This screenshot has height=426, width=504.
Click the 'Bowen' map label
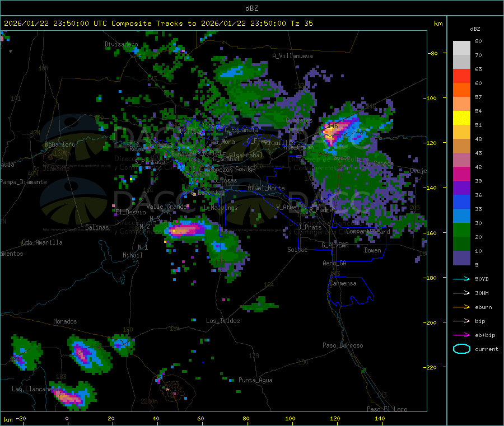coord(372,250)
